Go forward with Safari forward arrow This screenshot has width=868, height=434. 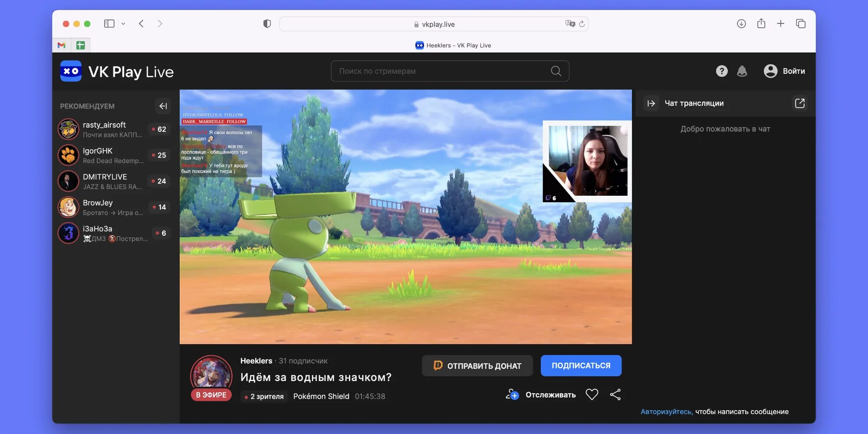point(160,24)
